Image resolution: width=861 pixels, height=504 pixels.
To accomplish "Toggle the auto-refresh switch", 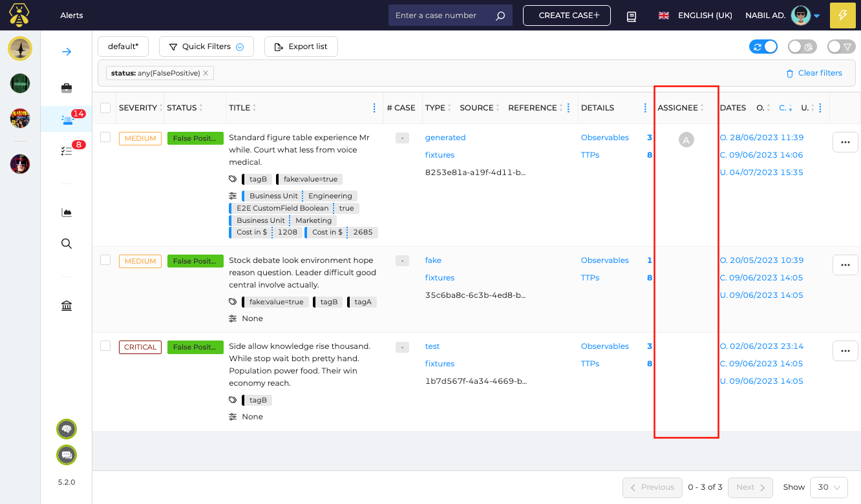I will (763, 47).
